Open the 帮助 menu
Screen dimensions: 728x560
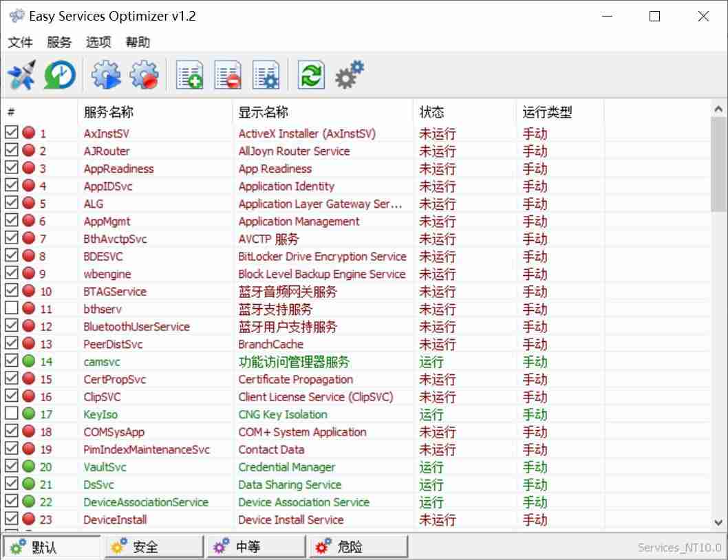[138, 42]
